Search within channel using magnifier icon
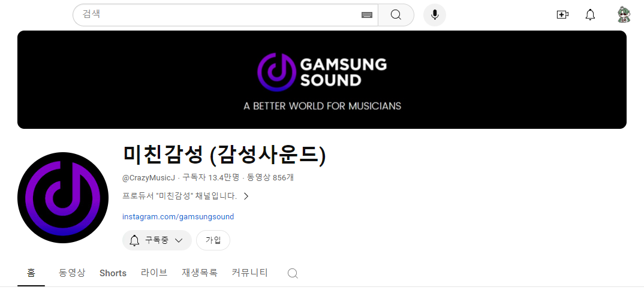Viewport: 644px width, 290px height. pos(293,273)
